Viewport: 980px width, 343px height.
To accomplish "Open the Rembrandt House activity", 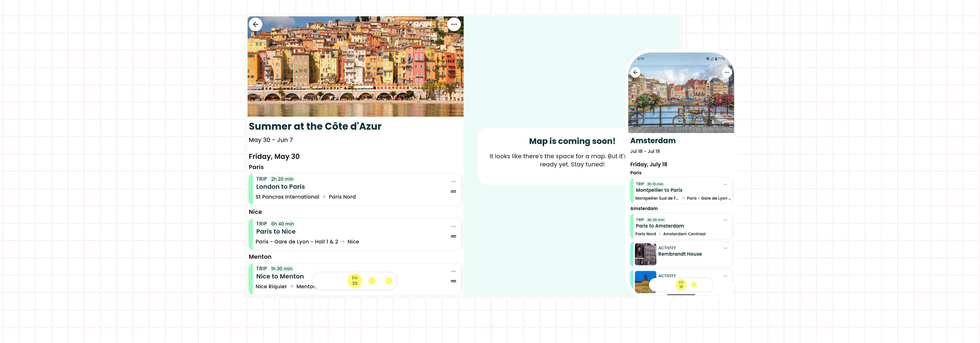I will click(681, 254).
